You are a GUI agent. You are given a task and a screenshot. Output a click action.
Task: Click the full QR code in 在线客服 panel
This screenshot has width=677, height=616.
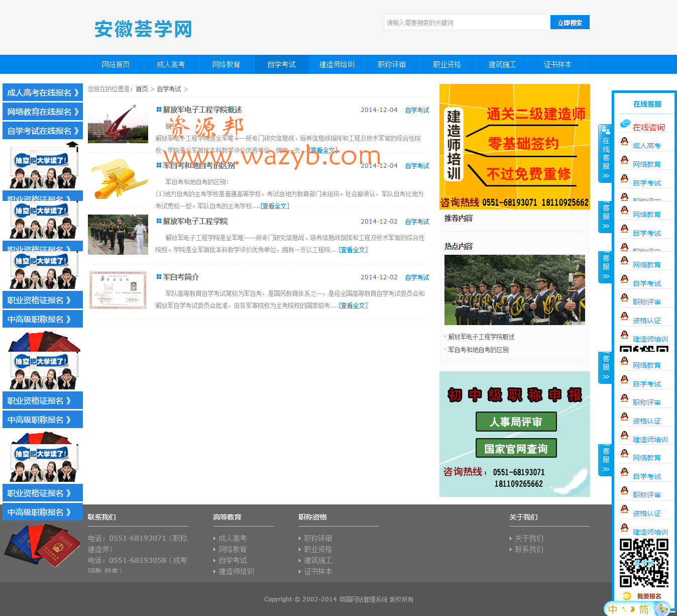coord(644,563)
